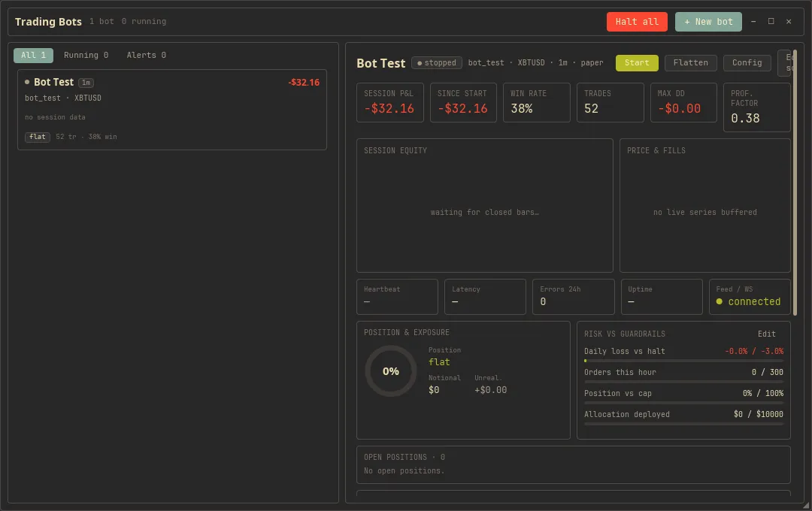812x511 pixels.
Task: Click 'no live series buffered' in Price & Fills
Action: click(704, 212)
